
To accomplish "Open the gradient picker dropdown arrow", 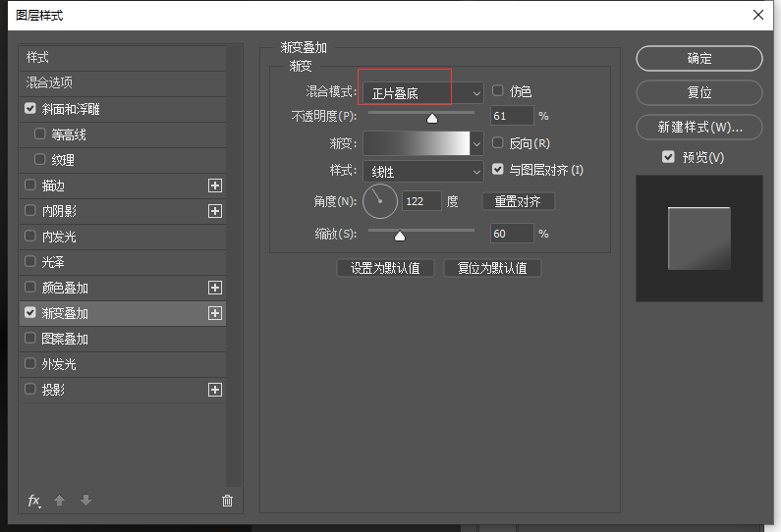I will (476, 144).
